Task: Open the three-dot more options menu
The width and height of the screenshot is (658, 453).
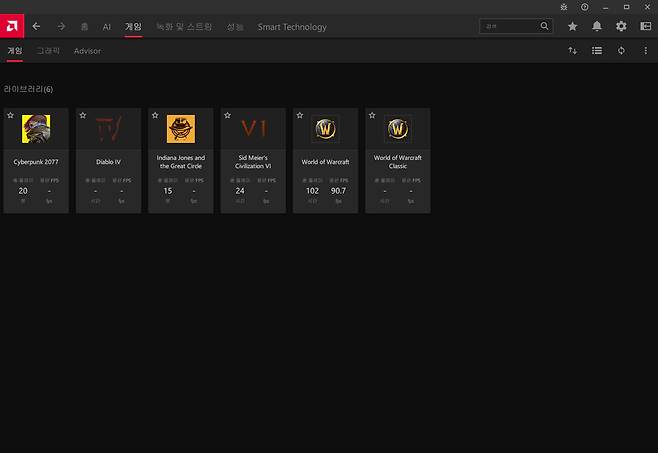Action: point(645,50)
